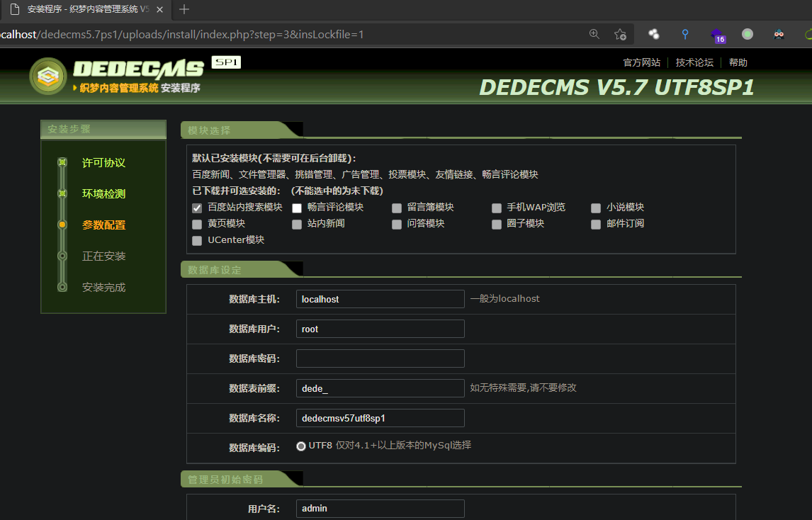Click the admin username input field

[380, 508]
